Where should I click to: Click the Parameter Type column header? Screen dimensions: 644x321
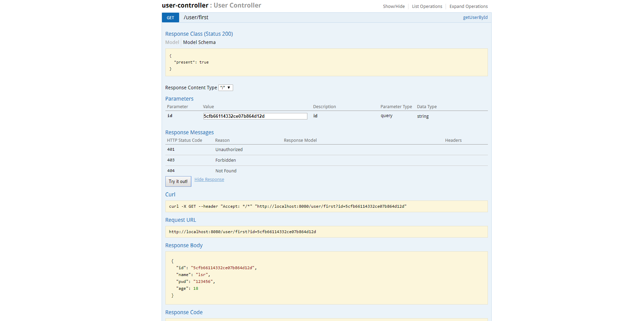[396, 107]
